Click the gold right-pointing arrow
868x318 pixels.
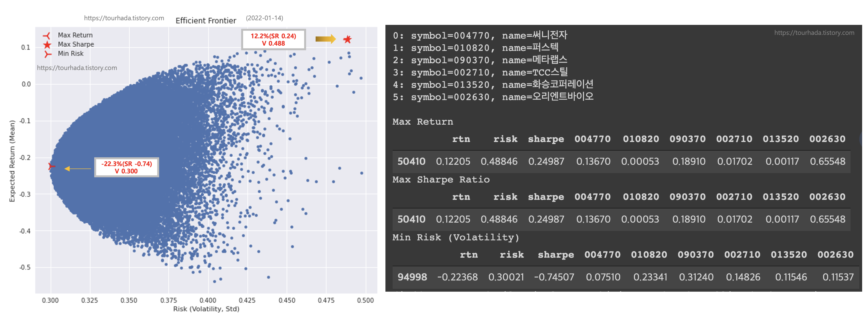point(325,39)
